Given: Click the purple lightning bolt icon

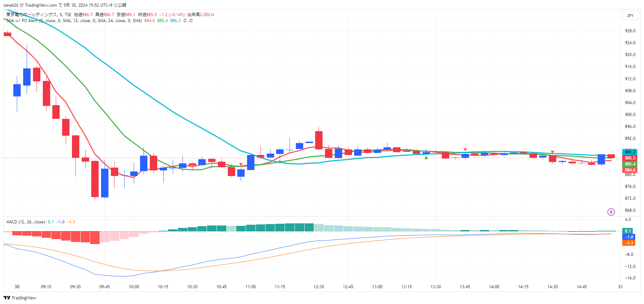Looking at the screenshot, I should (611, 212).
